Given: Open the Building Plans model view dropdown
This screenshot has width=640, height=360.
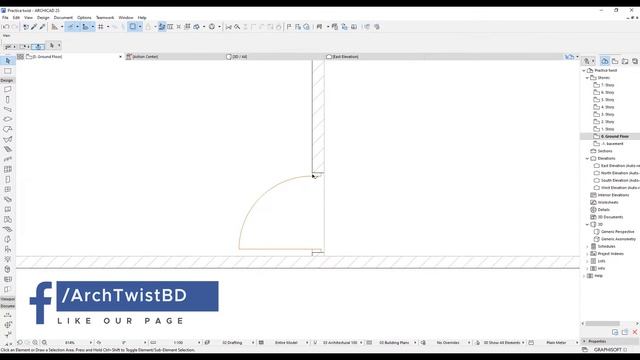Looking at the screenshot, I should 415,343.
